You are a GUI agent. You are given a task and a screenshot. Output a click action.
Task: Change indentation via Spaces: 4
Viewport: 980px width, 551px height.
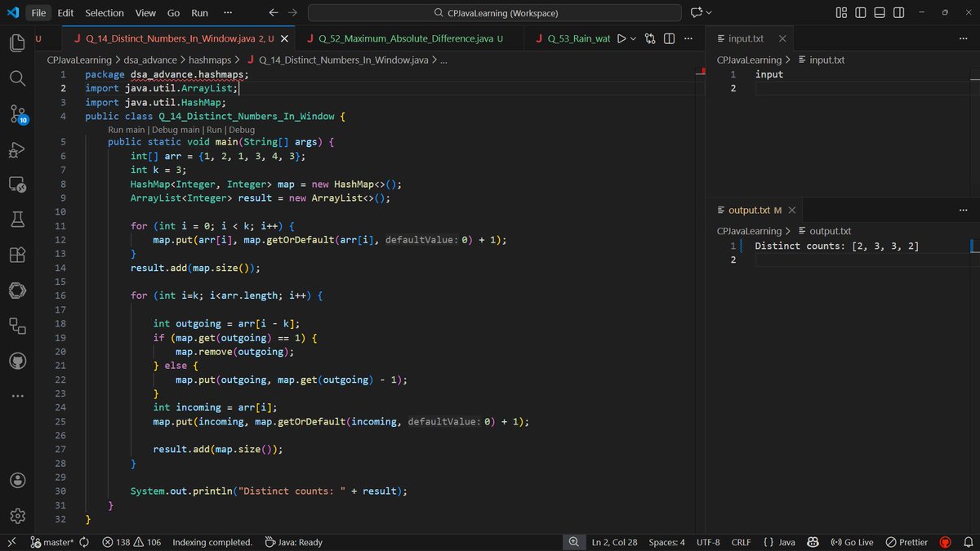666,542
